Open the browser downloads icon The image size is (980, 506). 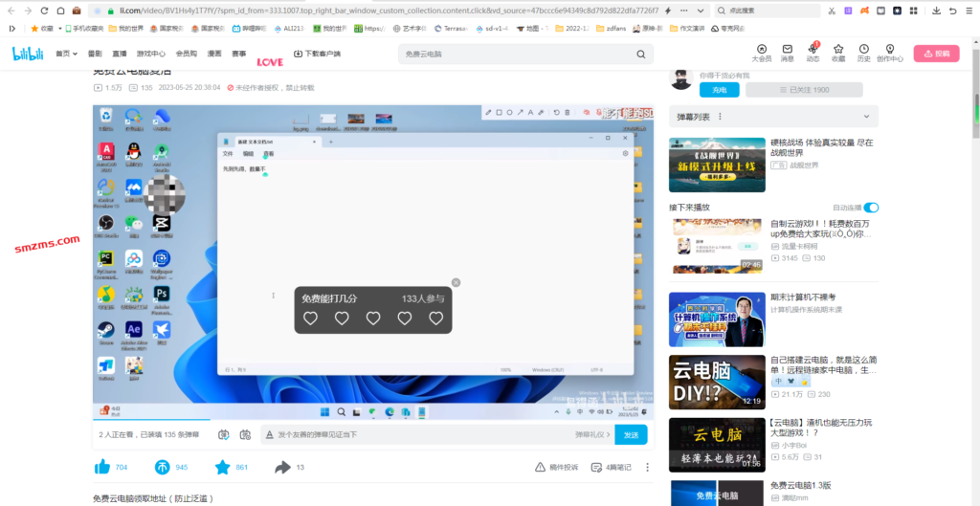coord(936,11)
